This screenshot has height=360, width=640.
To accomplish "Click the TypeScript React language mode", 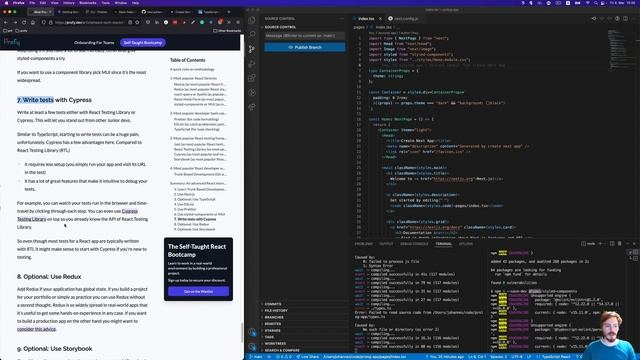I will (x=556, y=357).
